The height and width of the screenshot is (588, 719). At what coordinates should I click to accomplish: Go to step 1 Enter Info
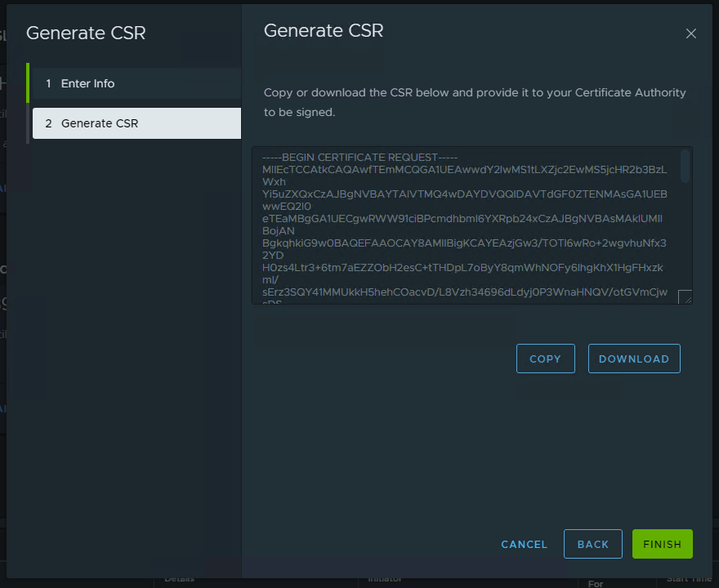pyautogui.click(x=87, y=83)
